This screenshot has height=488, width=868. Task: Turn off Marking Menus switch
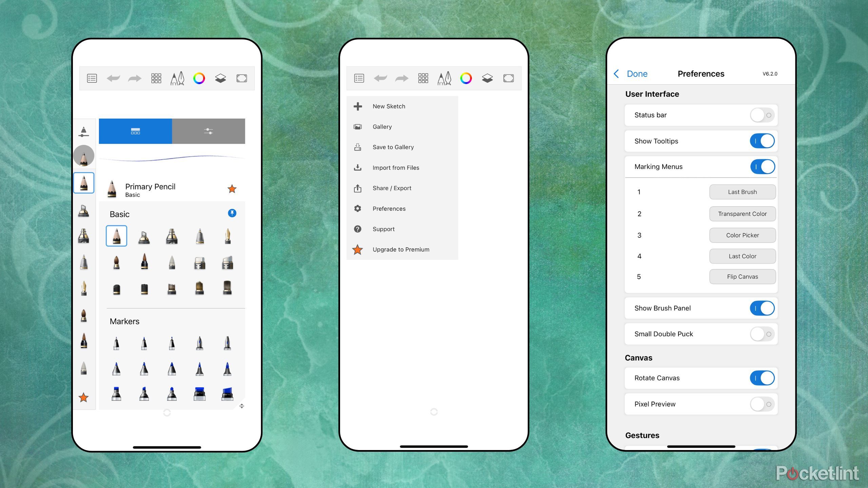(762, 167)
